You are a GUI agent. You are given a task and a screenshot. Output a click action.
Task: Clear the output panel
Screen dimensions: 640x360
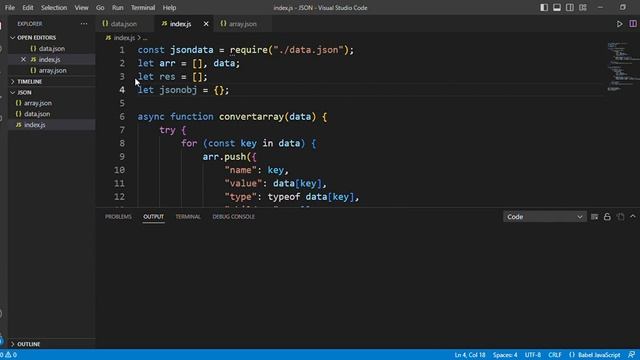coord(594,217)
